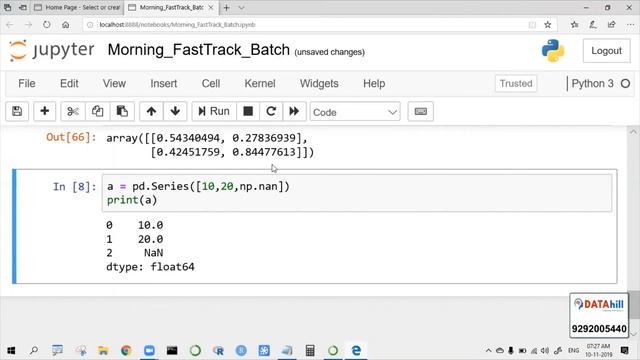
Task: Open Chrome from the taskbar
Action: pyautogui.click(x=126, y=350)
